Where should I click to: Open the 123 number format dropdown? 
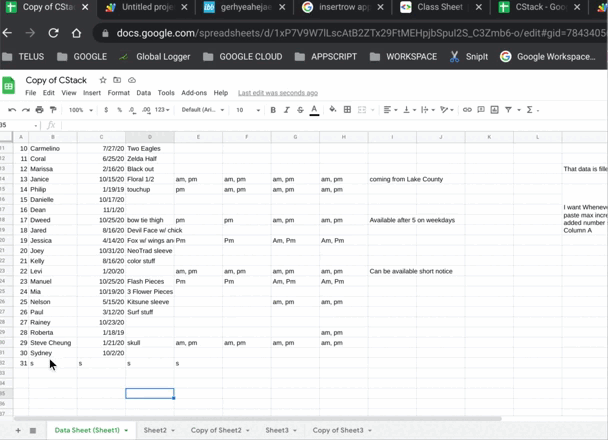(162, 110)
